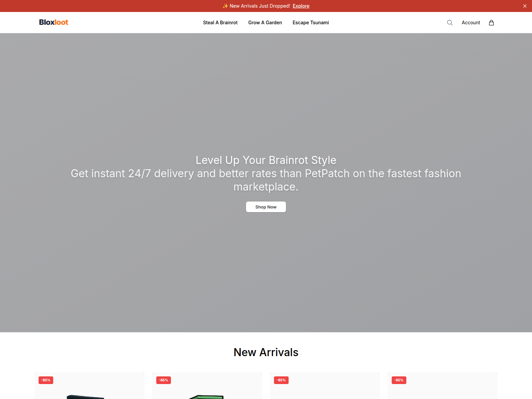The width and height of the screenshot is (532, 399).
Task: Click the Level Up Your Brainrot Style headline
Action: click(266, 160)
